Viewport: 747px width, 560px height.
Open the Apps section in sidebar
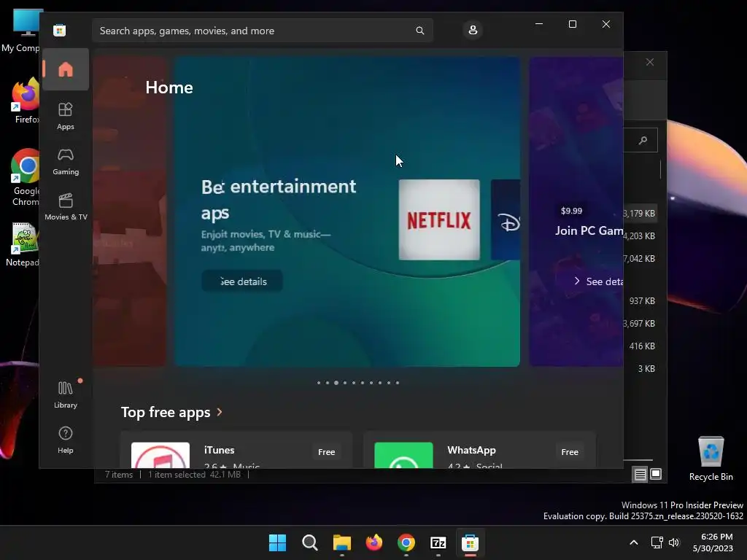(x=65, y=116)
